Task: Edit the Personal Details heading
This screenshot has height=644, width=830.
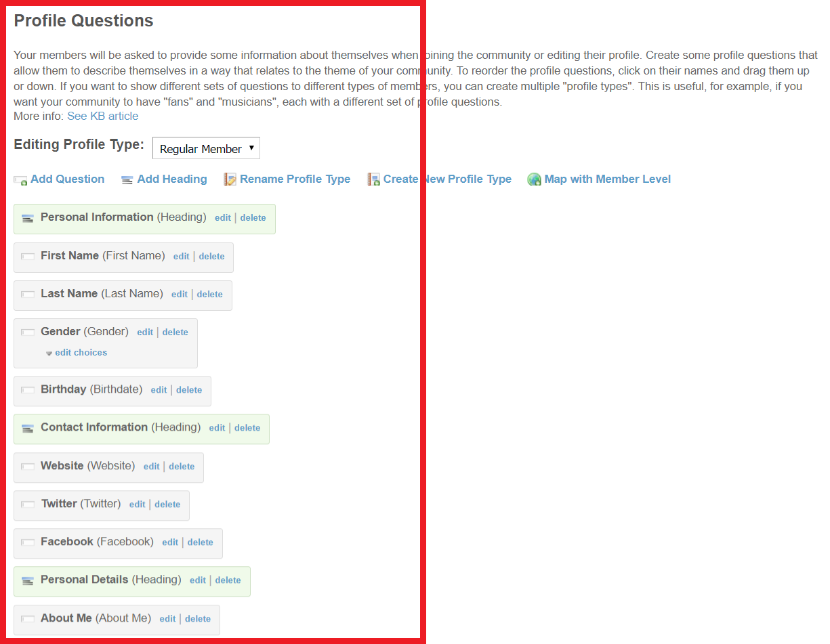Action: pos(198,580)
